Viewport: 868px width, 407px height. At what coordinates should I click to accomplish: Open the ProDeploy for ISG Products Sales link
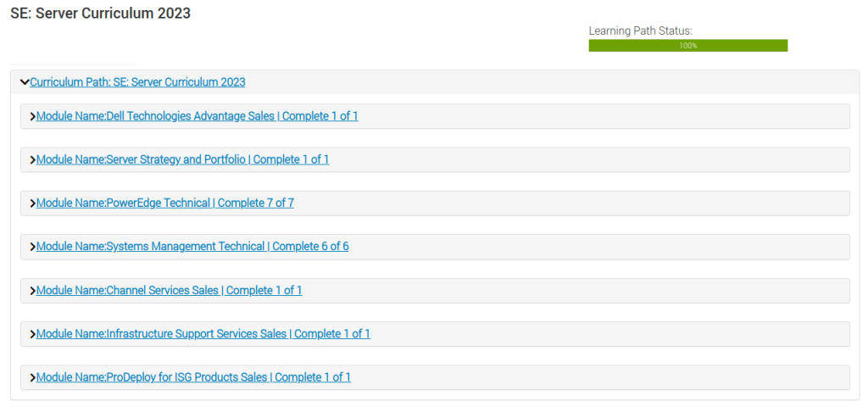tap(193, 377)
